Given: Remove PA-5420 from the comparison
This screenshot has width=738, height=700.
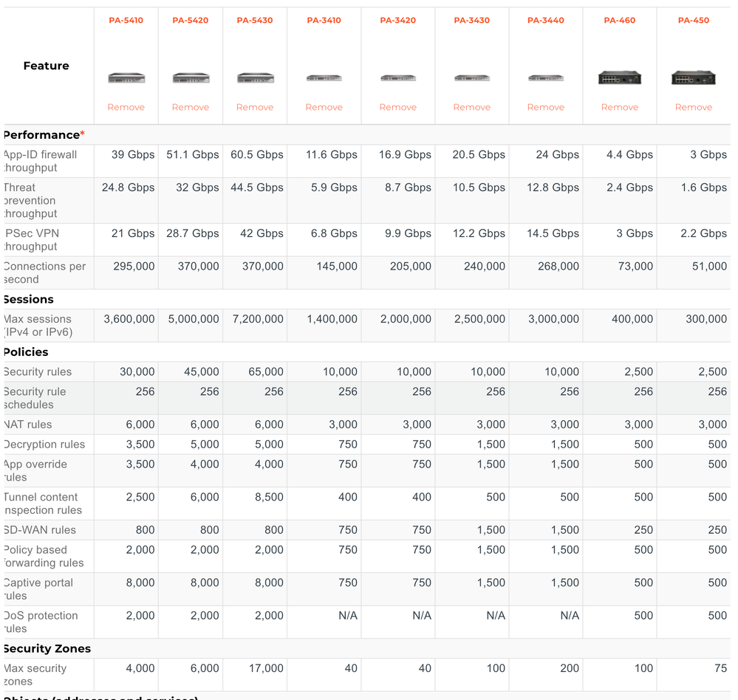Looking at the screenshot, I should point(191,107).
